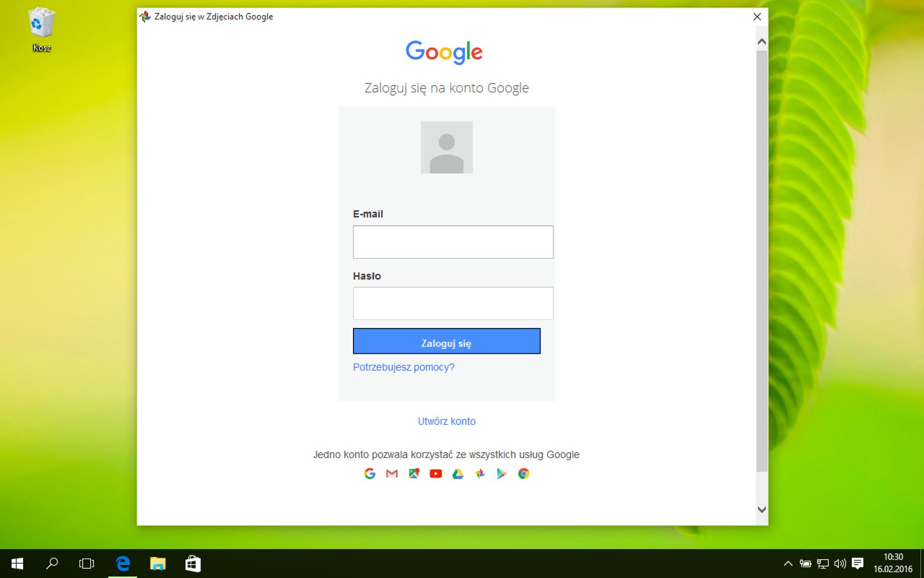
Task: Click the YouTube service icon
Action: [436, 474]
